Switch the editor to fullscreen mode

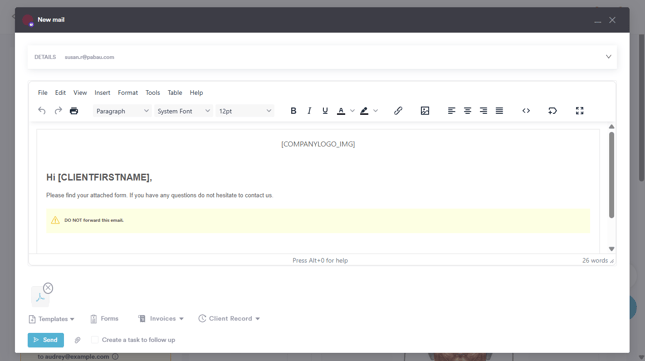click(x=580, y=111)
